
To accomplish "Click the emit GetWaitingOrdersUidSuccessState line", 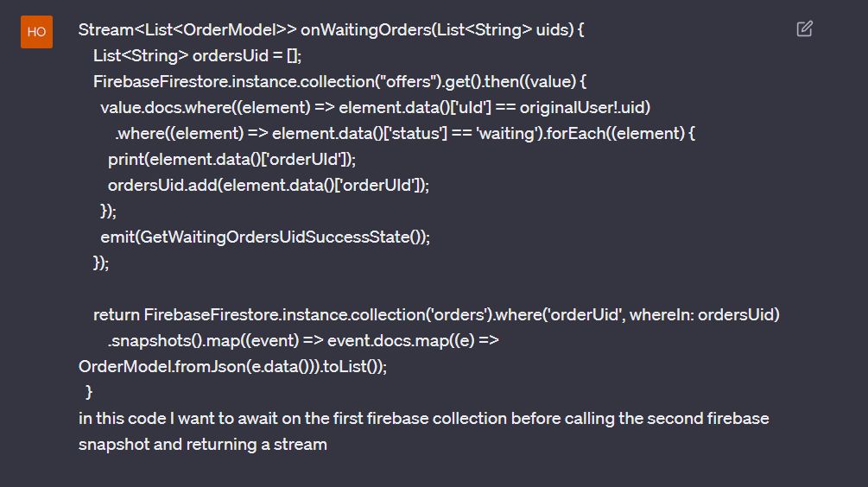I will 265,237.
